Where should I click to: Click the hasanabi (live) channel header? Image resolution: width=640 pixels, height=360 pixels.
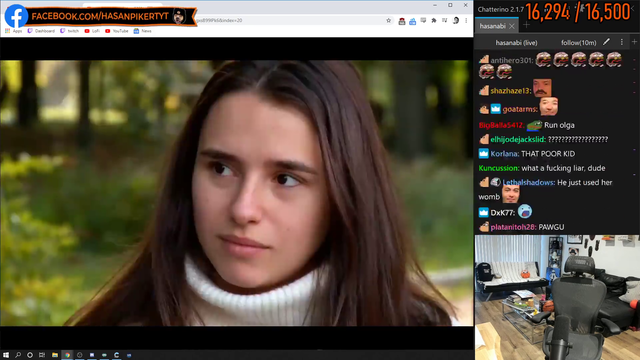click(516, 42)
